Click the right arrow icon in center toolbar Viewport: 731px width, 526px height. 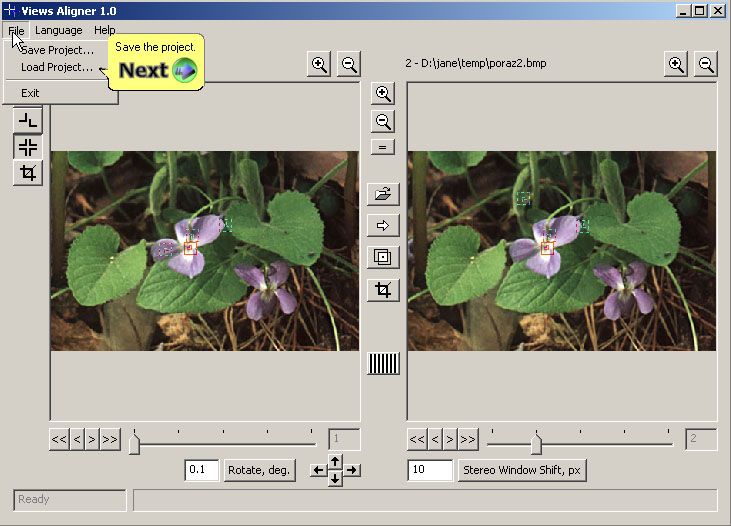pyautogui.click(x=382, y=225)
